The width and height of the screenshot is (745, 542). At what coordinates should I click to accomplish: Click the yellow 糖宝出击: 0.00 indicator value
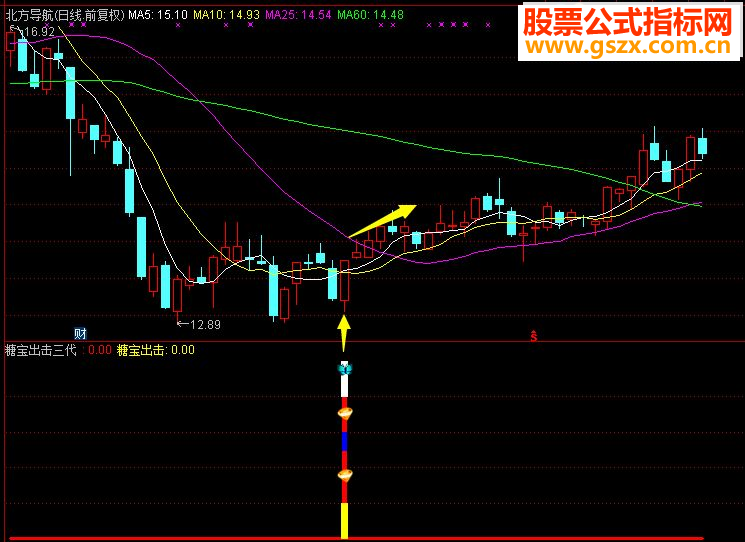coord(156,350)
